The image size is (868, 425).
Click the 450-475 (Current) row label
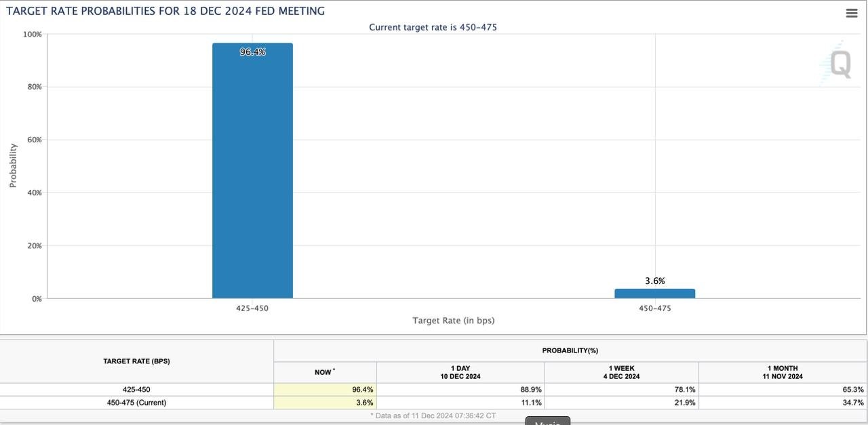point(138,402)
